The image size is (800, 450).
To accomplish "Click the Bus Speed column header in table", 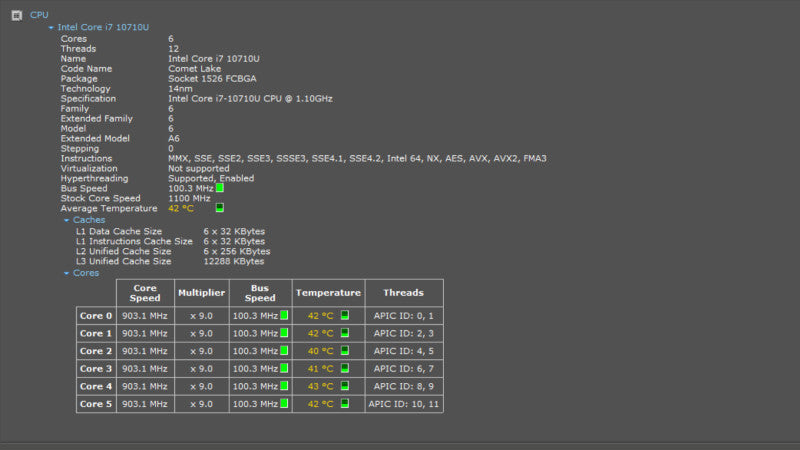I will tap(260, 293).
